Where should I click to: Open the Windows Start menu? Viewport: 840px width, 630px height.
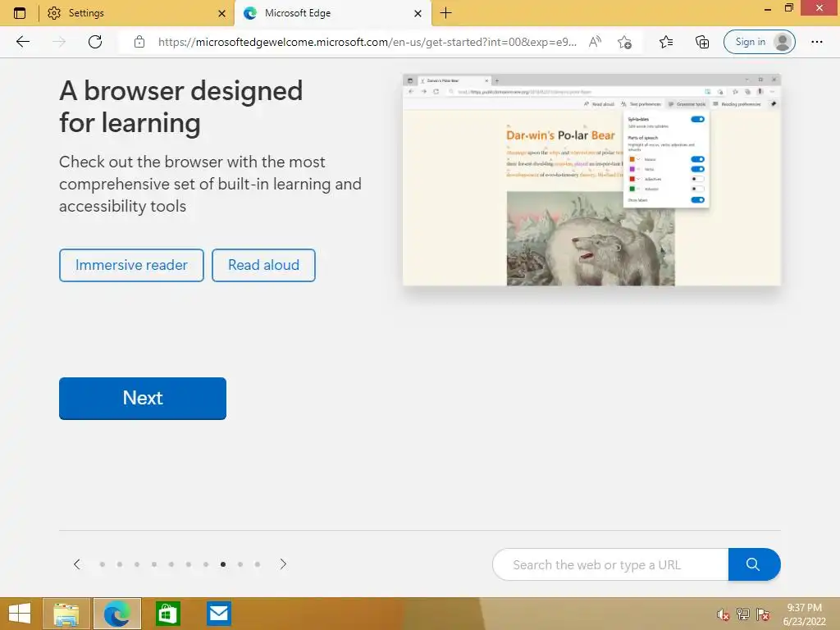click(20, 614)
